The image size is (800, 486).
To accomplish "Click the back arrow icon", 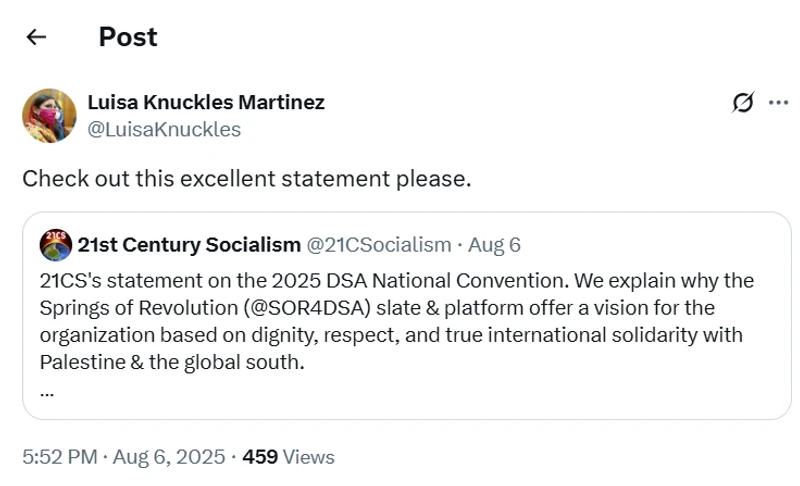I will pyautogui.click(x=37, y=38).
